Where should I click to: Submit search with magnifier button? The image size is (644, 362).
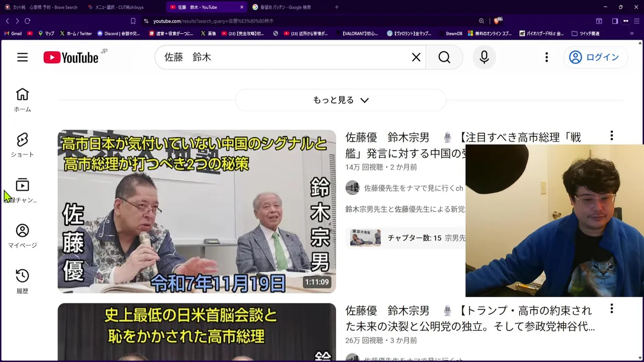444,57
